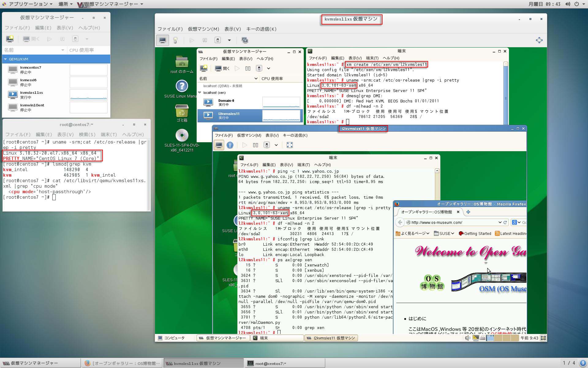Open shutdown dropdown in l2kvmsles11 toolbar
This screenshot has height=368, width=588.
click(276, 145)
